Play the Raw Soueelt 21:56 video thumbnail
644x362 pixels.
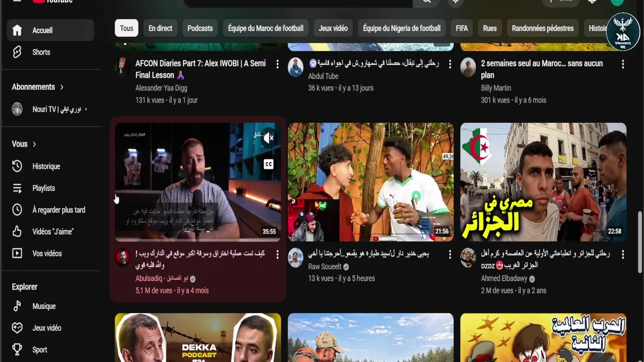pos(370,182)
